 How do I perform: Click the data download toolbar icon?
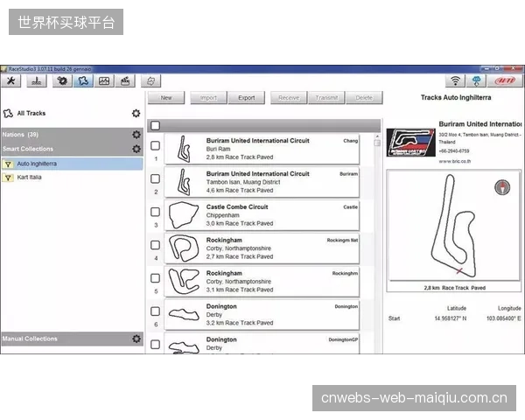tap(125, 81)
